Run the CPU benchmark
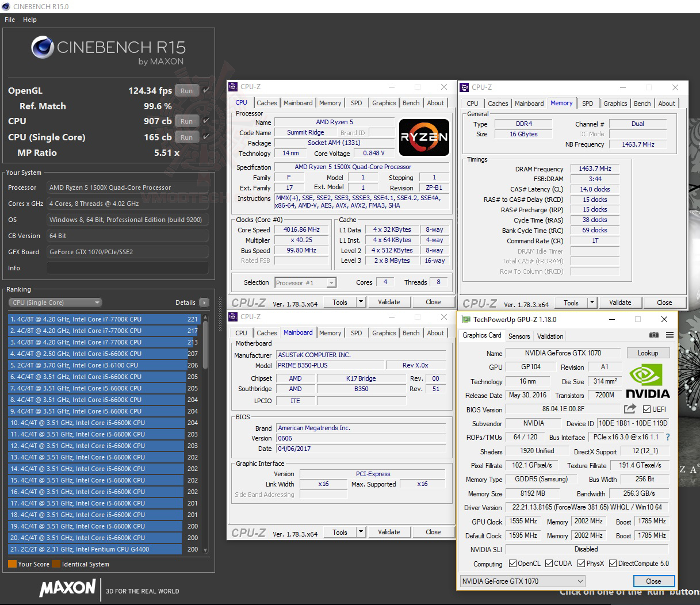Image resolution: width=700 pixels, height=605 pixels. [x=187, y=121]
